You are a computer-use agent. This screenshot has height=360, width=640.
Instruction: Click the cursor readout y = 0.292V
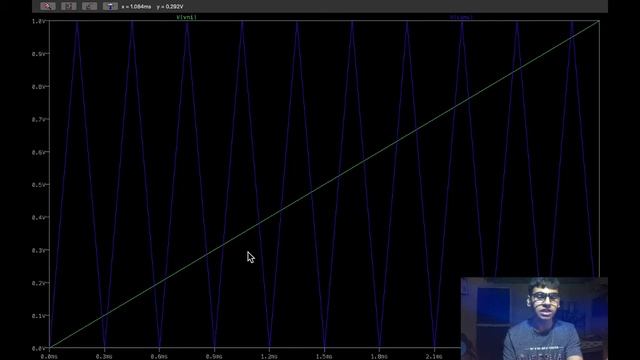tap(170, 7)
